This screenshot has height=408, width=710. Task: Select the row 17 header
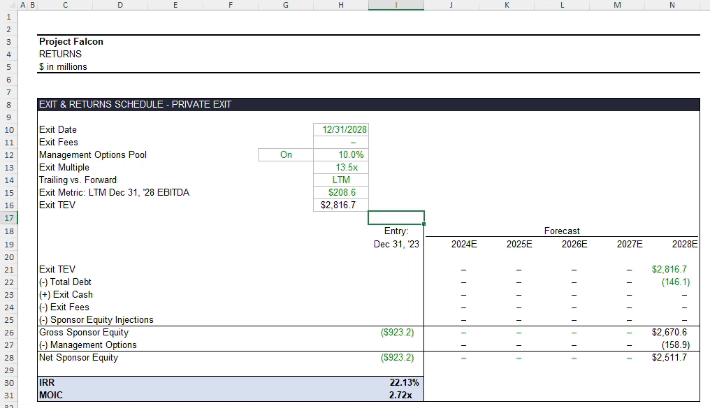(x=9, y=217)
